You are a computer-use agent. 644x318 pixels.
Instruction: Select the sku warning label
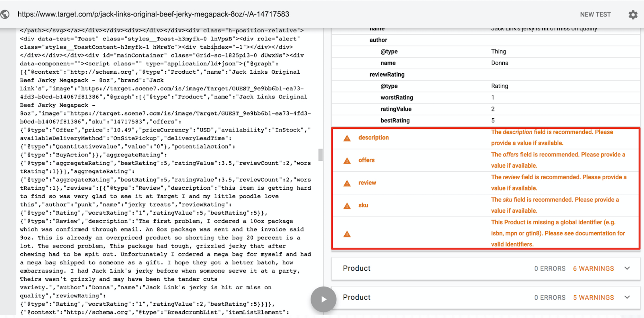[x=363, y=205]
